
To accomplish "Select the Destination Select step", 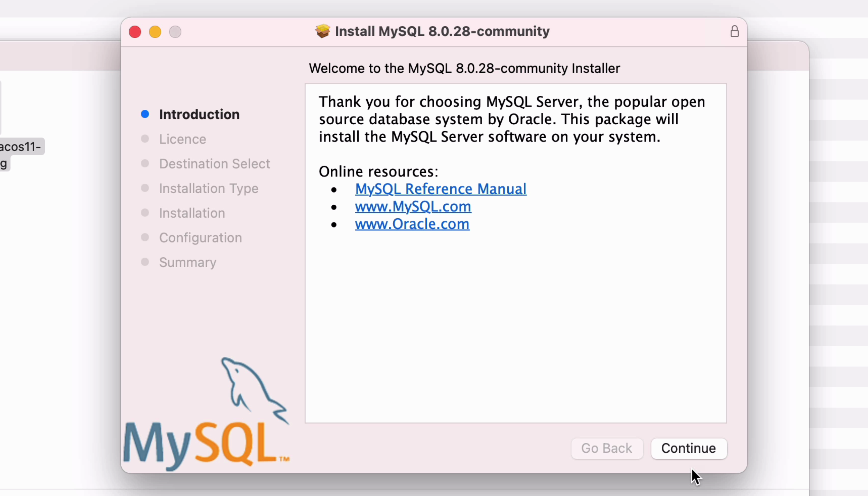I will (214, 164).
